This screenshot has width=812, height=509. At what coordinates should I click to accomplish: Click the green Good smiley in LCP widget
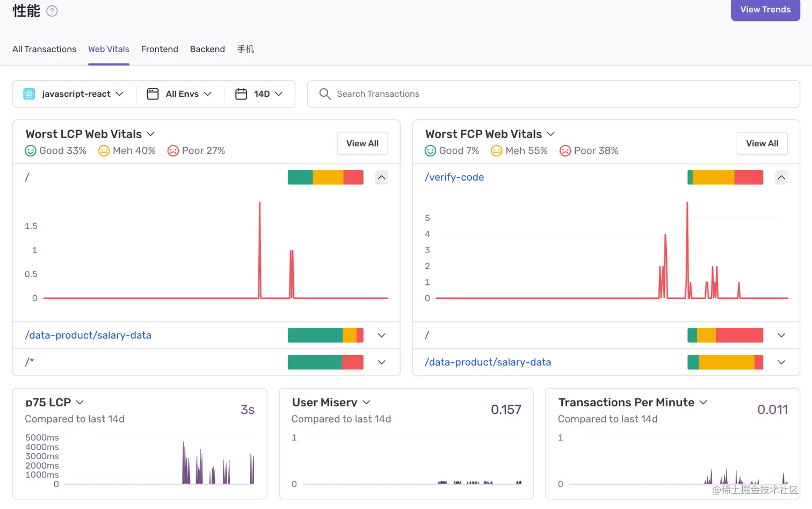31,151
